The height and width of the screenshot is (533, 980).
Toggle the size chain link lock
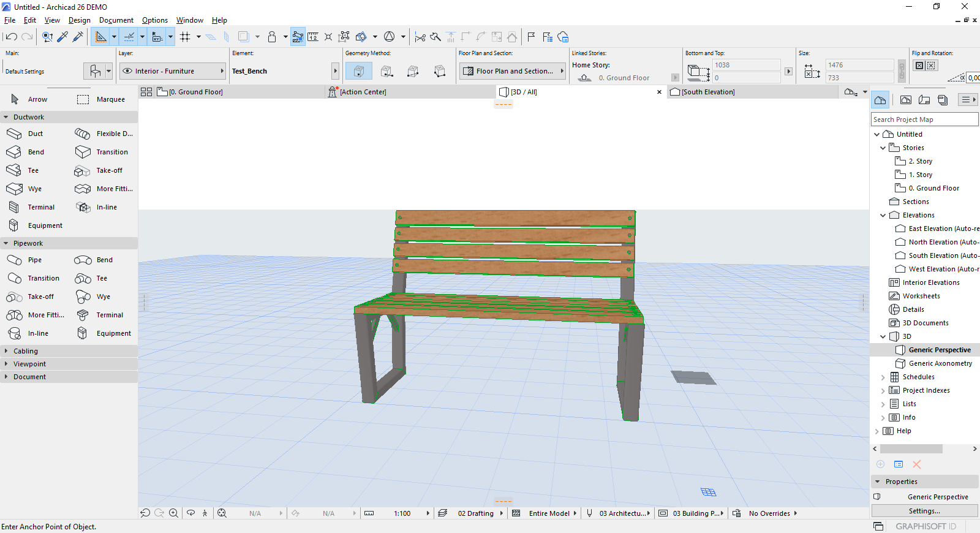click(902, 71)
